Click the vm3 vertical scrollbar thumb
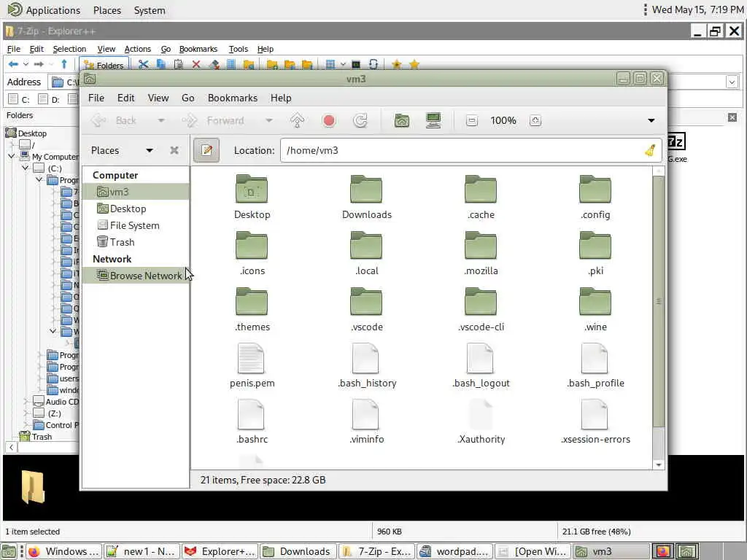Viewport: 747px width, 560px height. tap(659, 301)
